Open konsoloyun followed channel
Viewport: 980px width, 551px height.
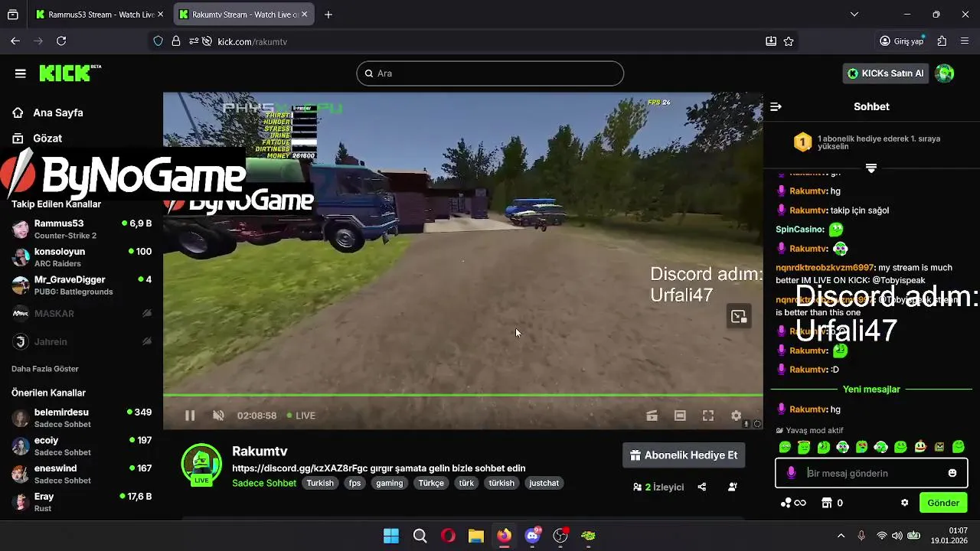[81, 257]
